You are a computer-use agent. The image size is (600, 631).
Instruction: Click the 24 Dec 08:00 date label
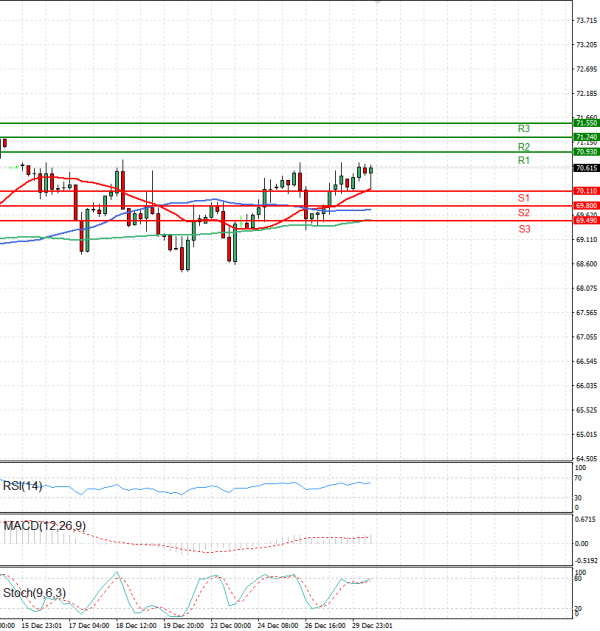point(278,626)
